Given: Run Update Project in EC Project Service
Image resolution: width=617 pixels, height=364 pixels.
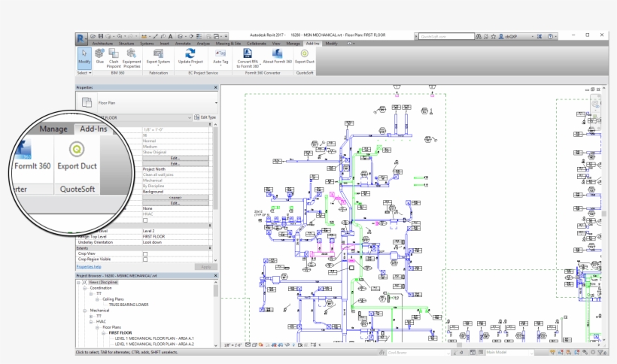Looking at the screenshot, I should tap(190, 56).
